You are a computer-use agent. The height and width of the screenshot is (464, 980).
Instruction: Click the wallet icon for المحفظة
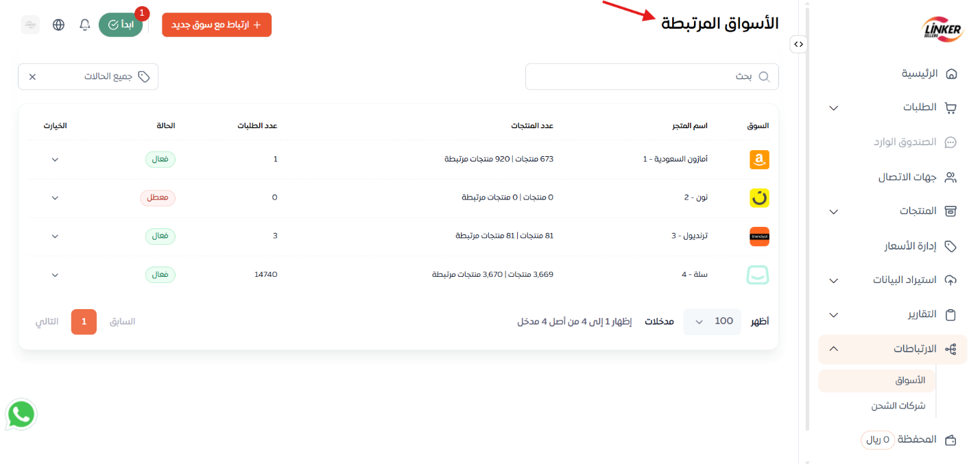951,440
